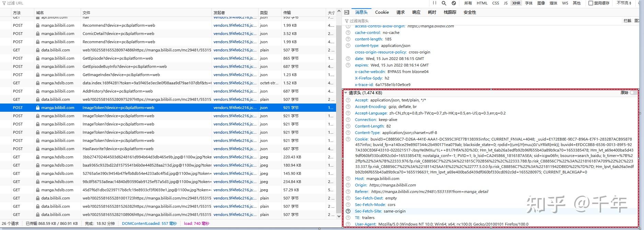The image size is (644, 230).
Task: Click help icon beside Sec-Fetch-Dest header
Action: point(348,198)
